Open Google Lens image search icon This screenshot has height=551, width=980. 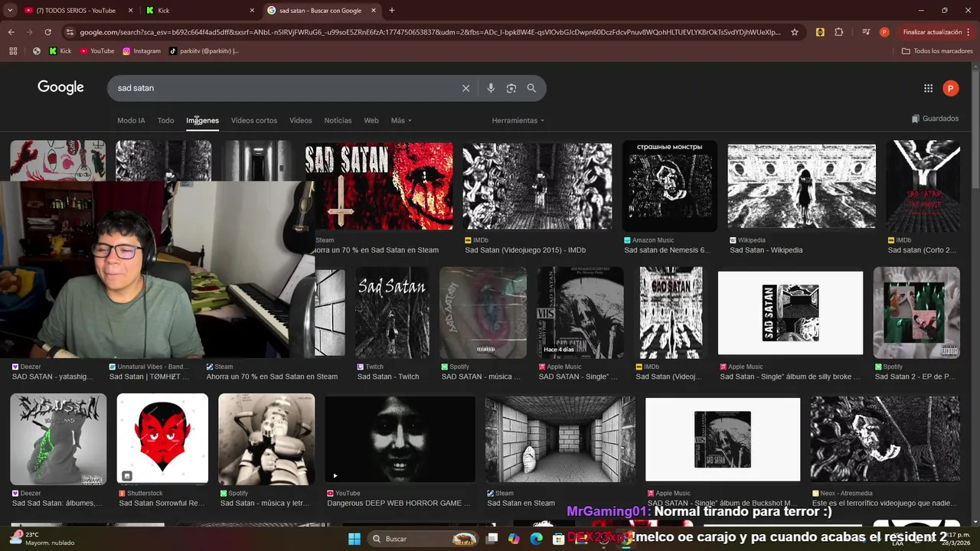click(x=511, y=88)
